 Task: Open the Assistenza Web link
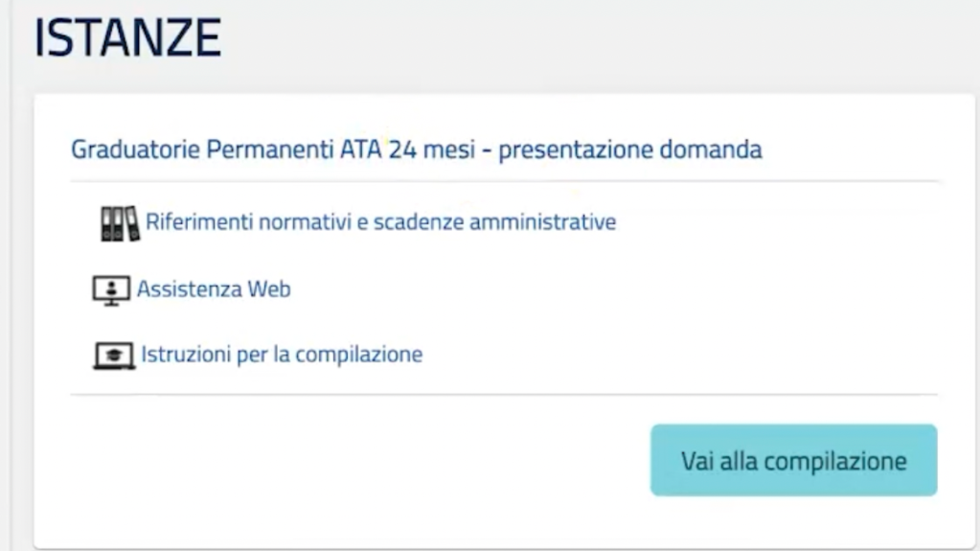pyautogui.click(x=214, y=288)
